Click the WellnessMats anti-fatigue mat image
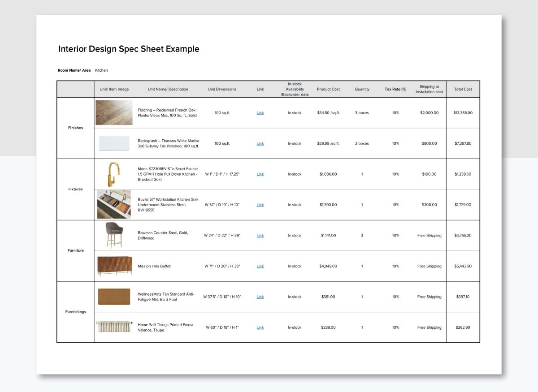538x392 pixels. [114, 297]
